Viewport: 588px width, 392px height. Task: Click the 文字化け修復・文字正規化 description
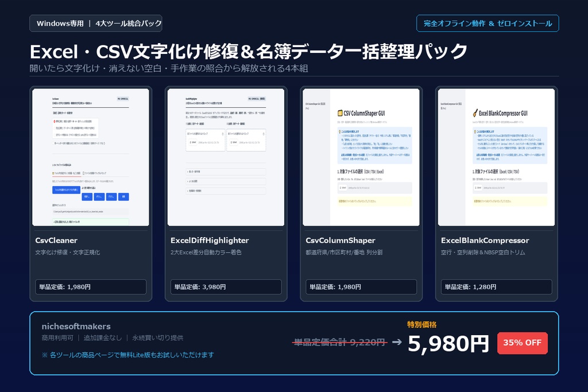click(x=68, y=252)
